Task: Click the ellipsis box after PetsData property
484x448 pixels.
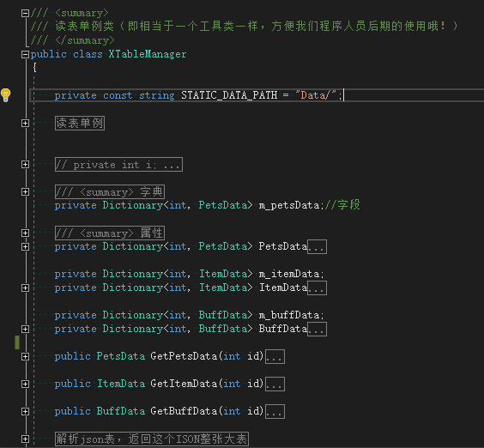Action: tap(317, 246)
